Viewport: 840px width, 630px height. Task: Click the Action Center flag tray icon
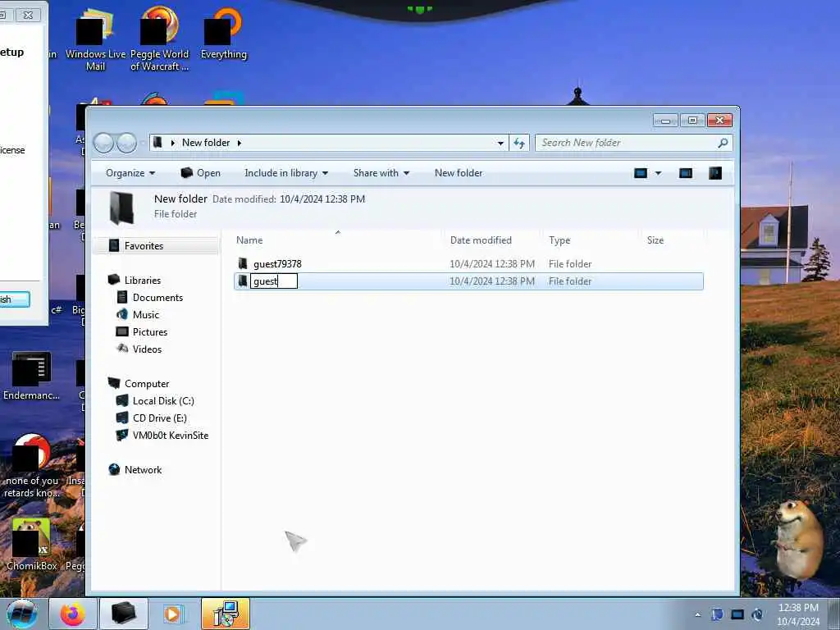coord(717,614)
